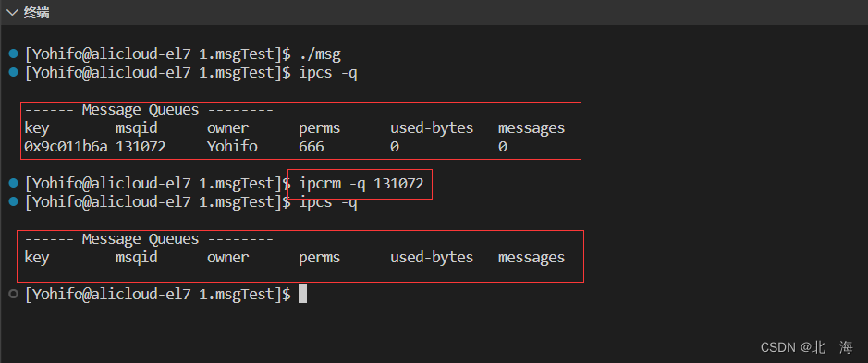Click hollow gray marker at current prompt
The image size is (868, 363).
(14, 294)
